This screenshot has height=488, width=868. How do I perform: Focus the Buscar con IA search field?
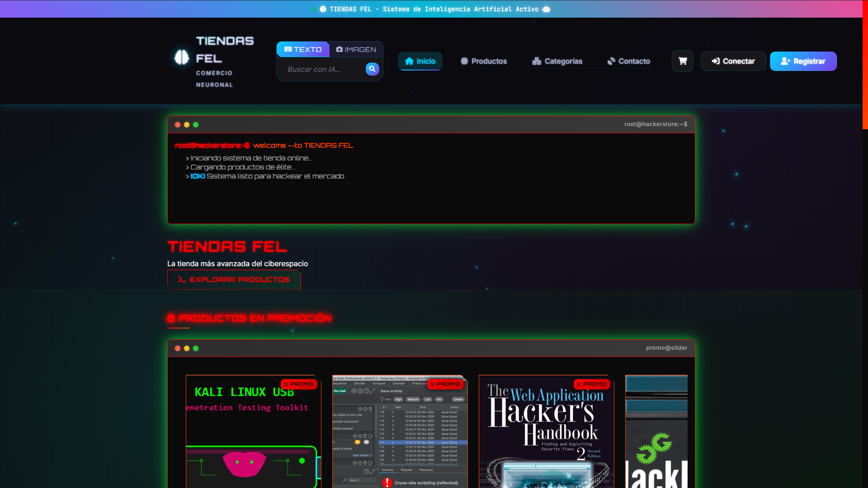pos(323,69)
